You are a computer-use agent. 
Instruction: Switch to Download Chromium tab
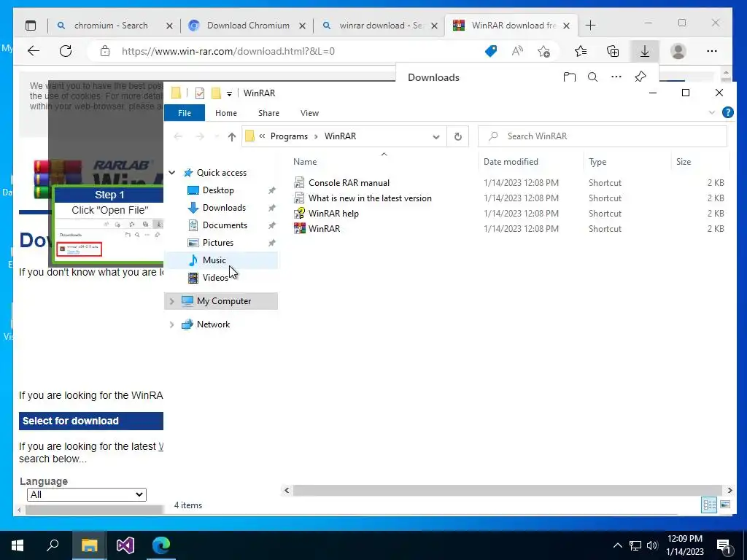(x=248, y=26)
